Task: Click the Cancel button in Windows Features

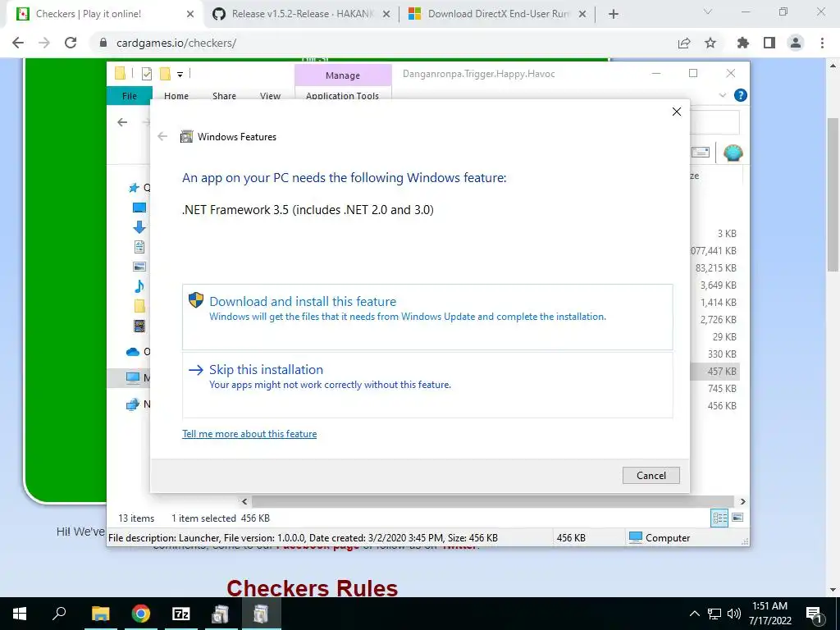Action: 651,475
